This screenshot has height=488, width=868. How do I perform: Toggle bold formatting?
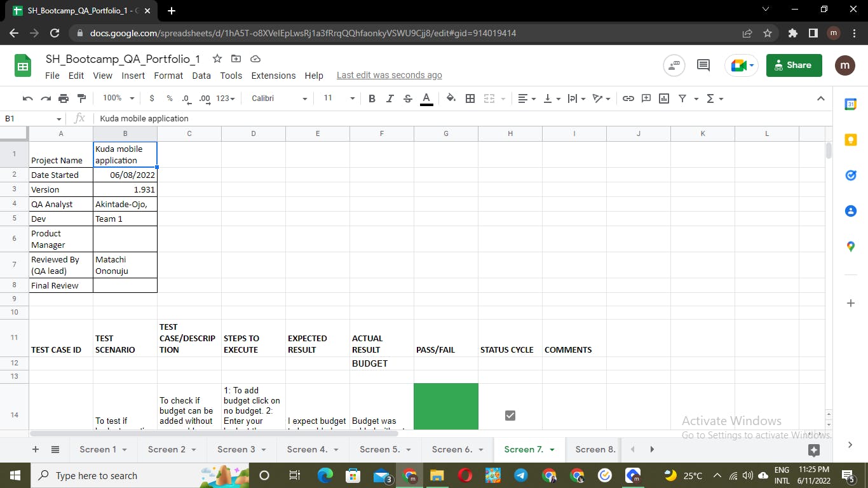coord(372,98)
